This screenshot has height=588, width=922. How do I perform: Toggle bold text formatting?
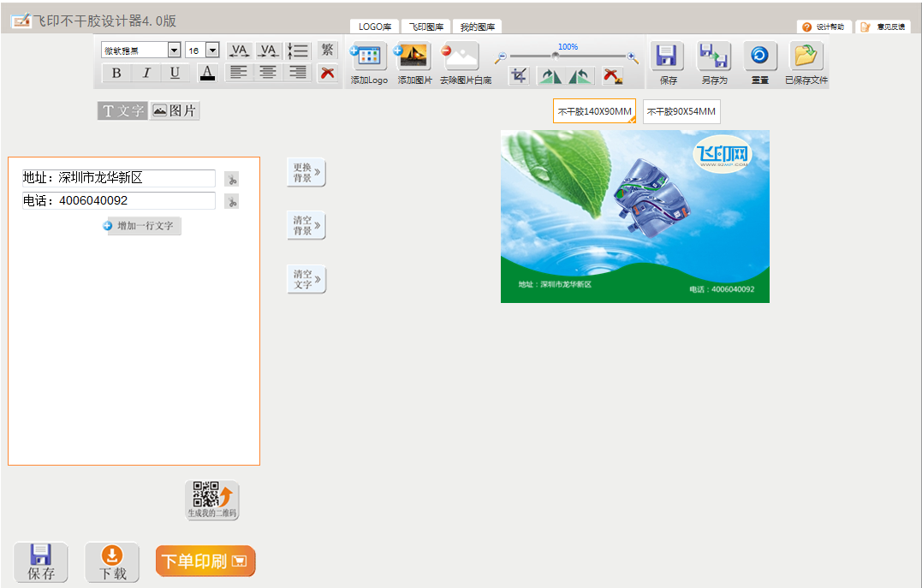pyautogui.click(x=116, y=73)
